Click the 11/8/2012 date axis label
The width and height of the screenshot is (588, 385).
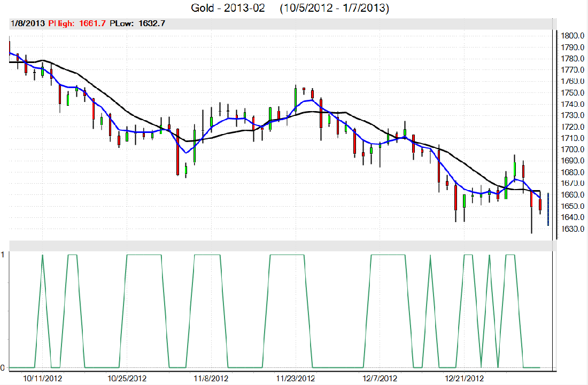click(x=210, y=378)
